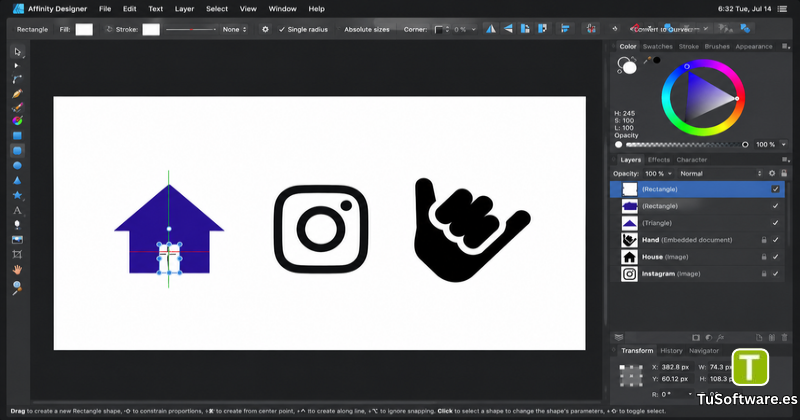Open Color panel options menu
Image resolution: width=800 pixels, height=420 pixels.
[x=785, y=46]
